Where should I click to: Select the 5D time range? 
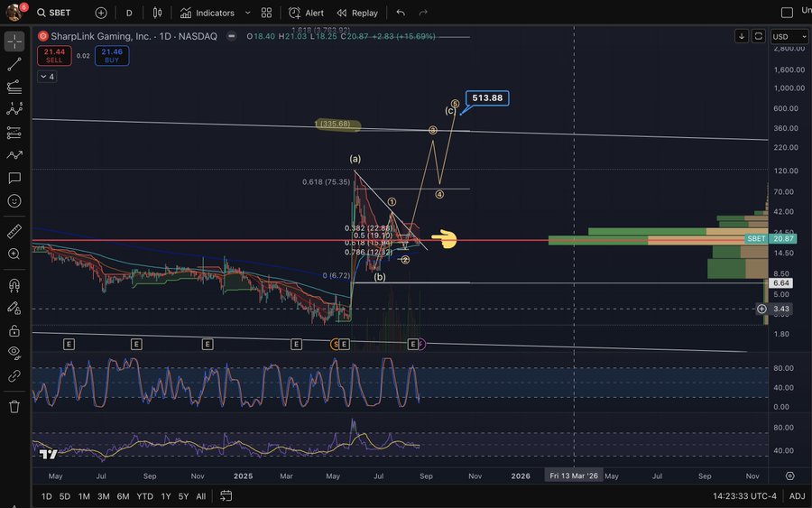tap(65, 496)
